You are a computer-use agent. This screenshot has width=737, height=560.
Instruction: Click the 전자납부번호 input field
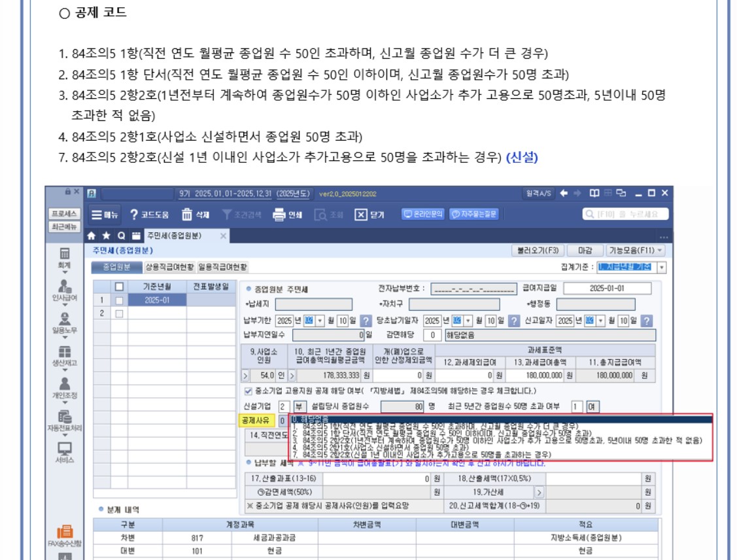click(473, 289)
